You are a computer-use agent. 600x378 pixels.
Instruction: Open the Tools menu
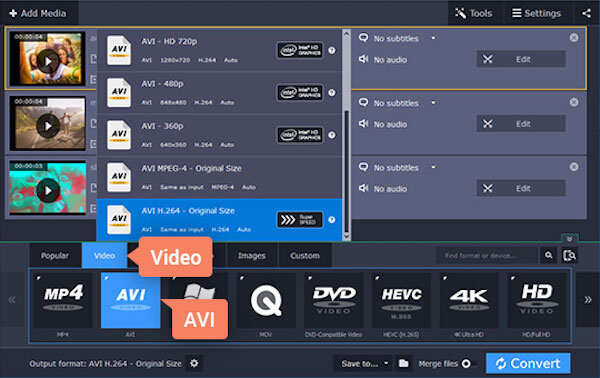(x=475, y=13)
